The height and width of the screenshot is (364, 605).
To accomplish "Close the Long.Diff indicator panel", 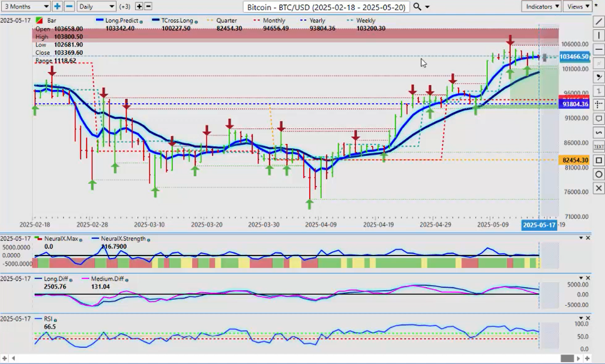I will pyautogui.click(x=588, y=278).
